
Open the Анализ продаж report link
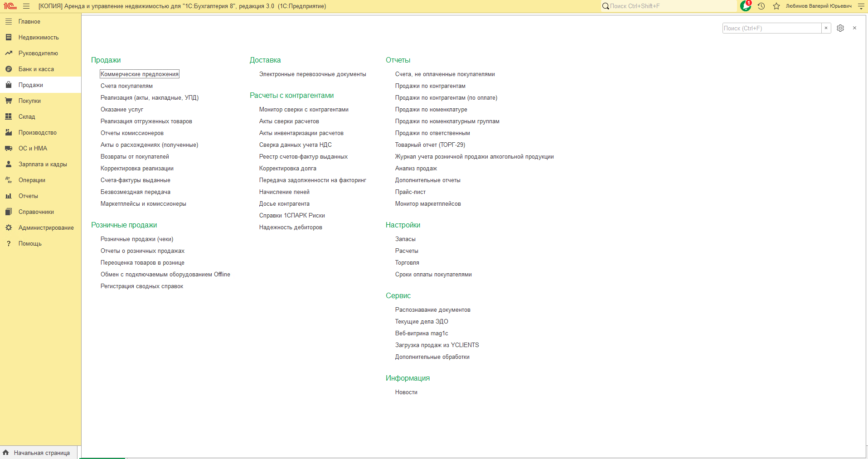coord(416,168)
